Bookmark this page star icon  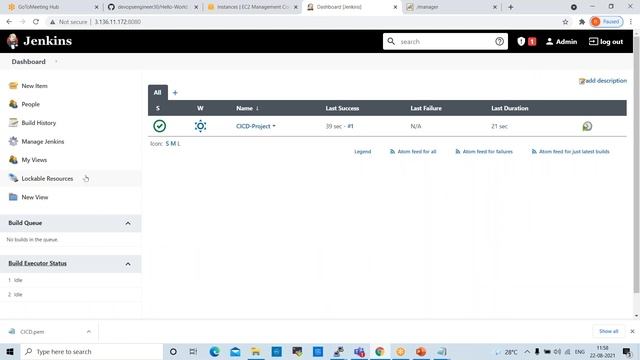point(565,22)
